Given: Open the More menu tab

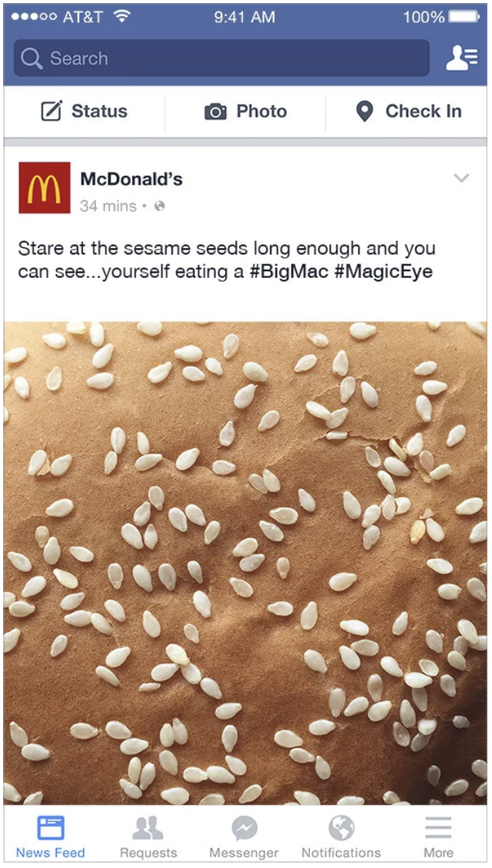Looking at the screenshot, I should click(x=438, y=837).
